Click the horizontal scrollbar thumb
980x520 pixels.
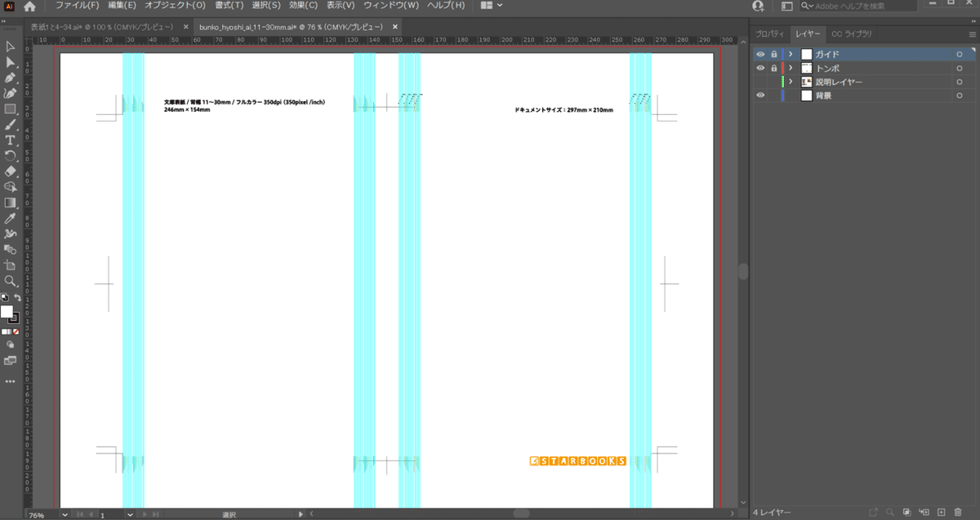coord(521,513)
